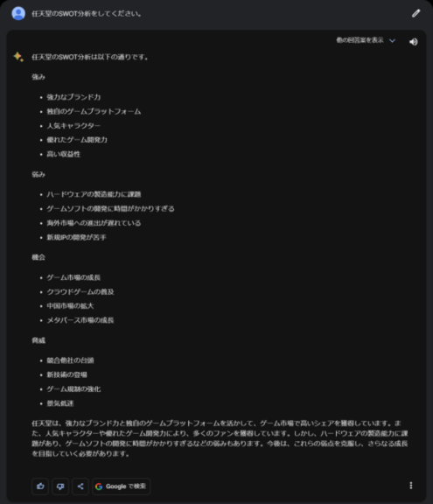
Task: Mark the response with thumbs down
Action: (x=60, y=486)
